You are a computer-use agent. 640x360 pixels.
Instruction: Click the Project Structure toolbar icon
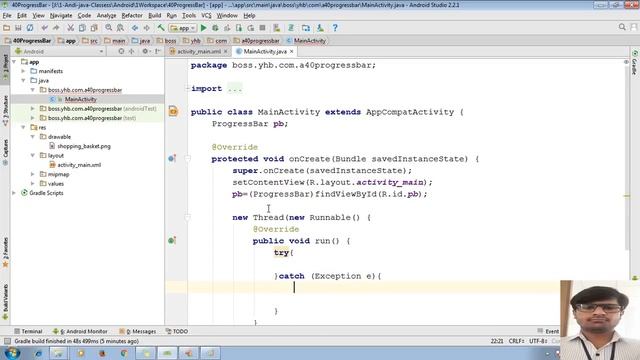coord(306,28)
